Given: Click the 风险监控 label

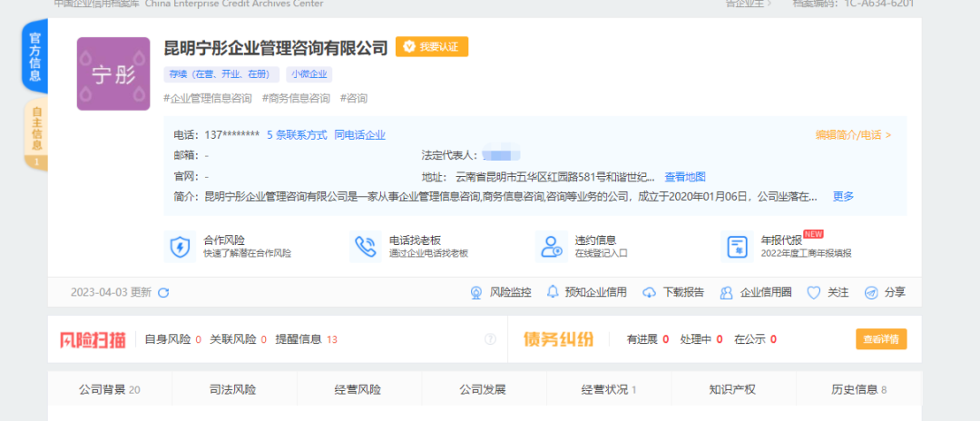Looking at the screenshot, I should pyautogui.click(x=511, y=292).
